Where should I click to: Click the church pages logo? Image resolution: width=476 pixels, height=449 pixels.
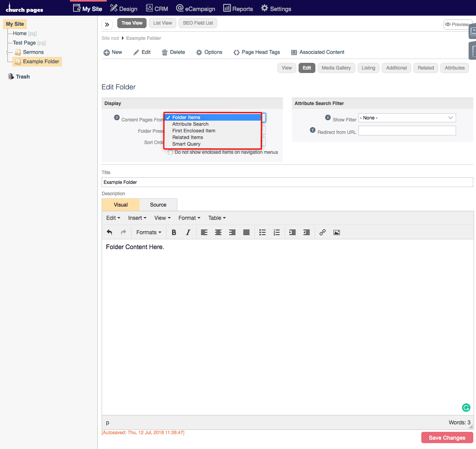(24, 8)
